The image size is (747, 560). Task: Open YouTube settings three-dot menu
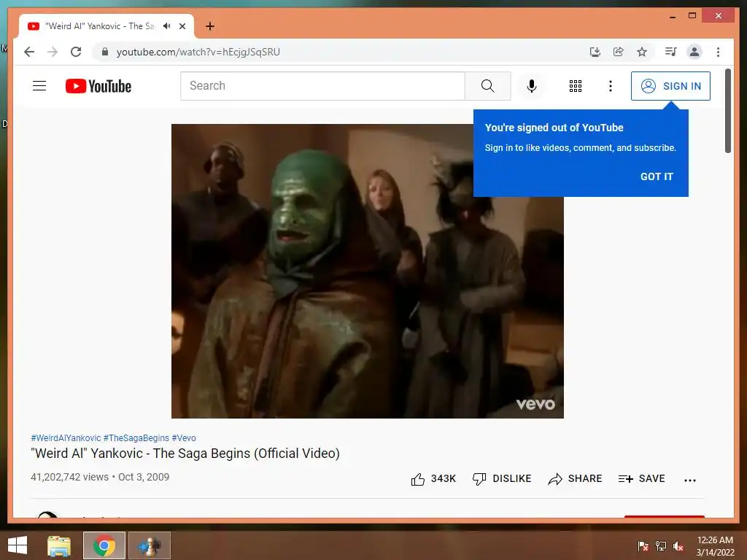[x=611, y=86]
